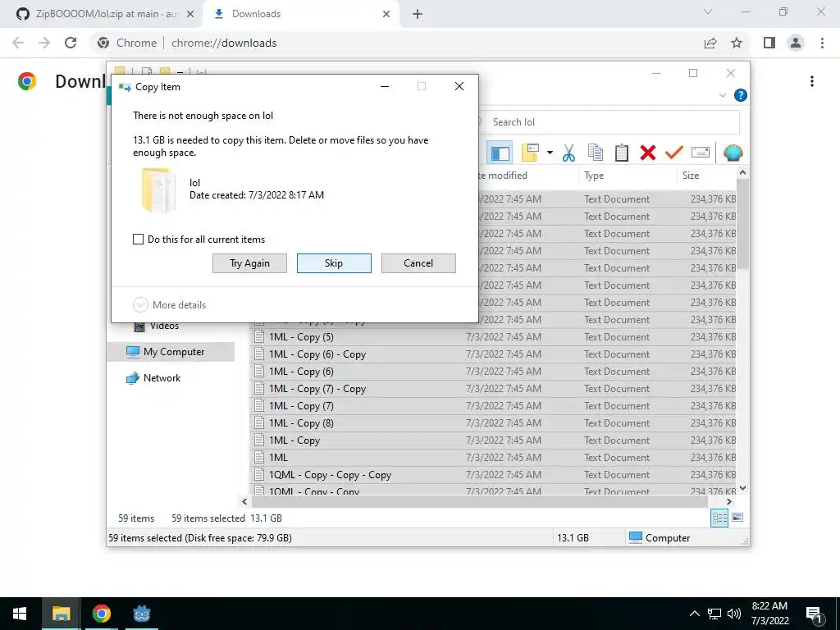Image resolution: width=840 pixels, height=630 pixels.
Task: Select file '1ML - Copy (5)'
Action: (x=301, y=337)
